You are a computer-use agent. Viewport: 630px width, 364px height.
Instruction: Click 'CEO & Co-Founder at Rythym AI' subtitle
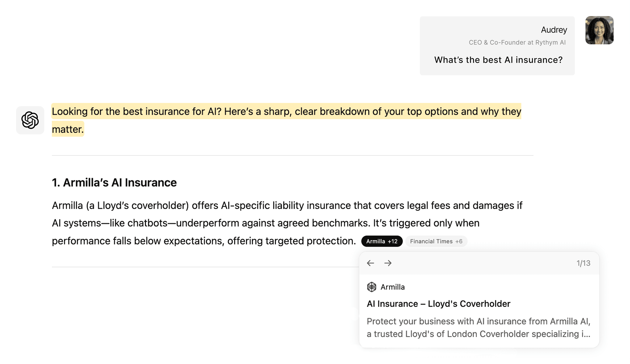(x=517, y=42)
